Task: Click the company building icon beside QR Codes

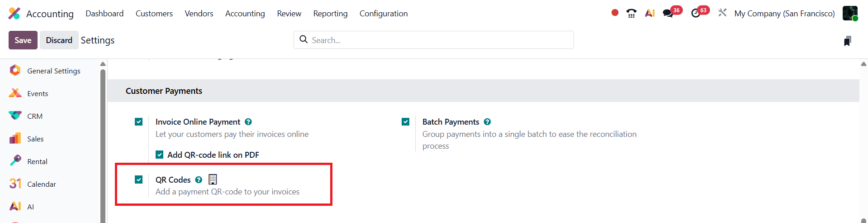Action: pyautogui.click(x=213, y=179)
